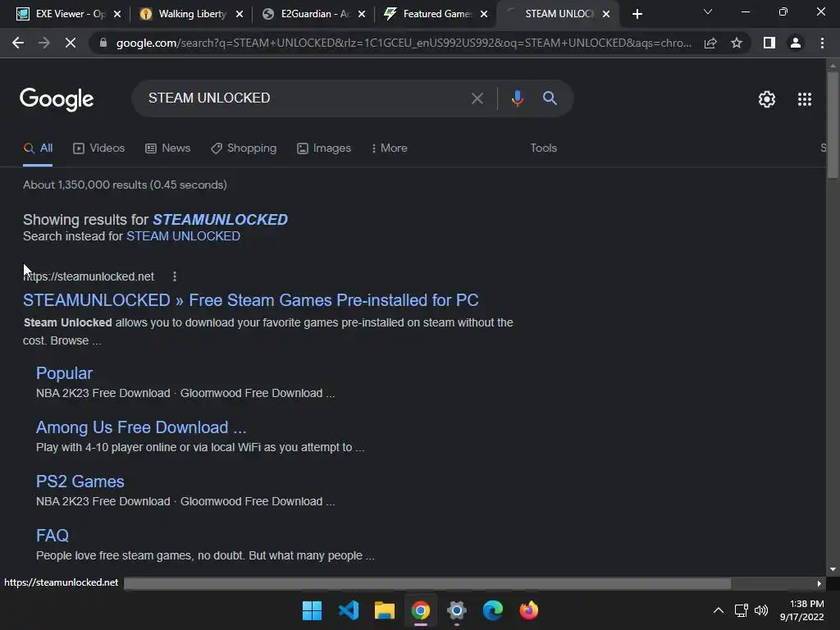Viewport: 840px width, 630px height.
Task: Close the STEAM UNLOCKED tab
Action: click(606, 14)
